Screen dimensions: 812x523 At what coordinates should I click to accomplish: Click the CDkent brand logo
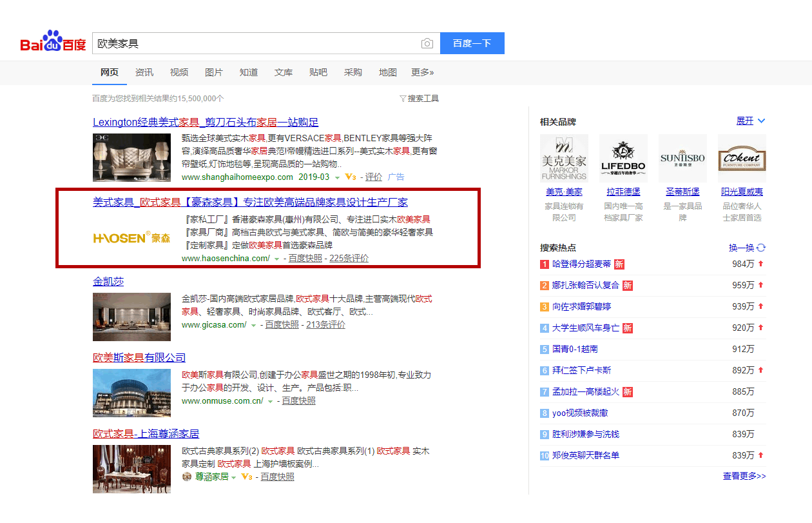click(x=742, y=159)
